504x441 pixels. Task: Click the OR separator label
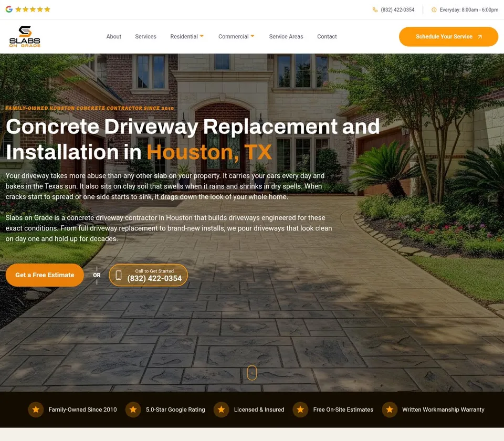point(97,275)
